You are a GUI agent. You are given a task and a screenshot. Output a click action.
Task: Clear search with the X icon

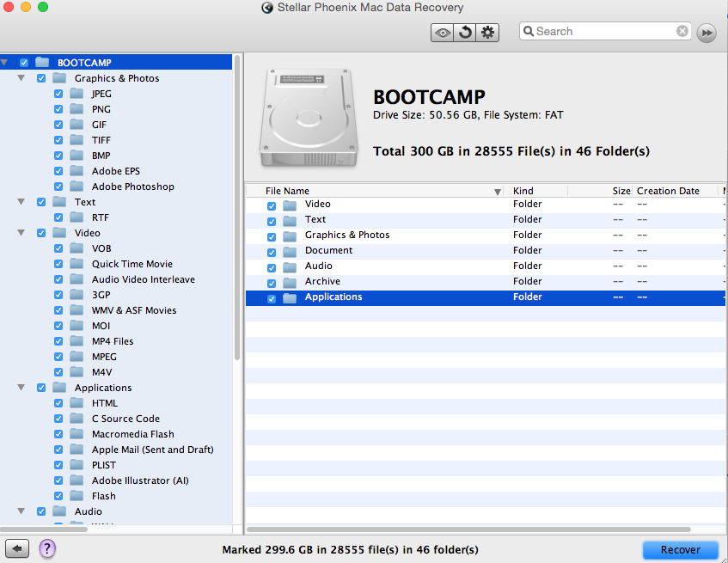tap(682, 31)
